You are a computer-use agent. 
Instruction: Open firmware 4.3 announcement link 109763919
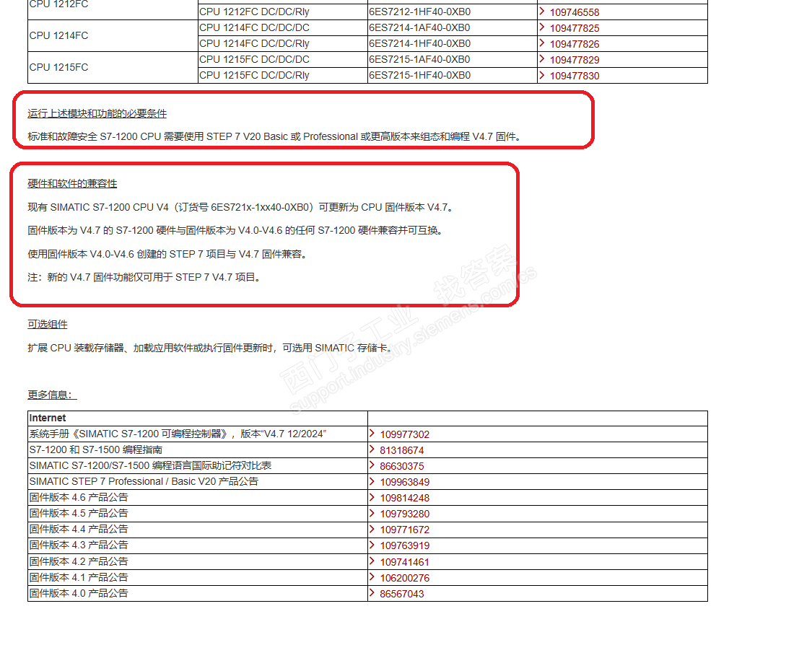pyautogui.click(x=404, y=545)
